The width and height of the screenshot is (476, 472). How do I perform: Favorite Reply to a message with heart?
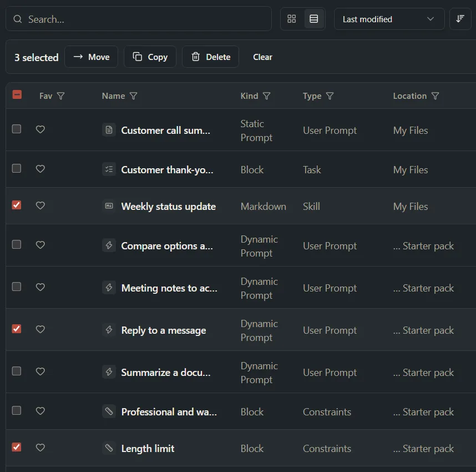(x=40, y=329)
